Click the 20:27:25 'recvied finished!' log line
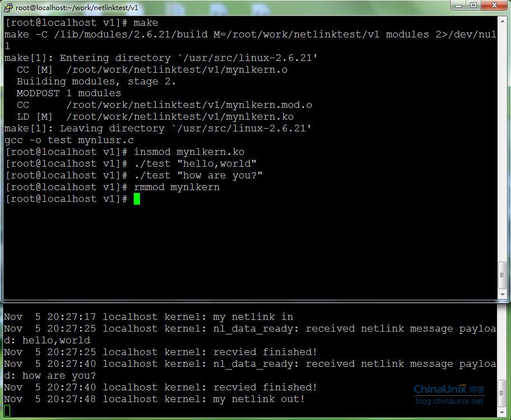 pyautogui.click(x=160, y=352)
